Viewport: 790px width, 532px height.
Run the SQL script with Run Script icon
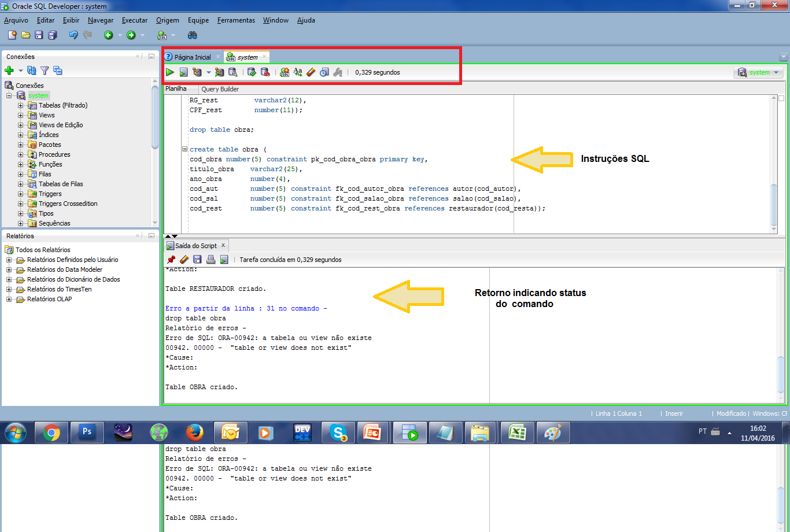[183, 72]
